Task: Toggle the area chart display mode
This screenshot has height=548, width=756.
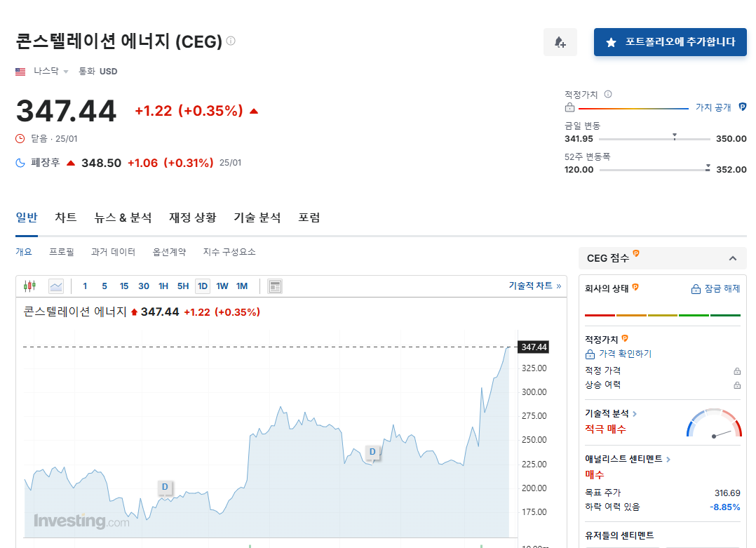Action: tap(56, 286)
